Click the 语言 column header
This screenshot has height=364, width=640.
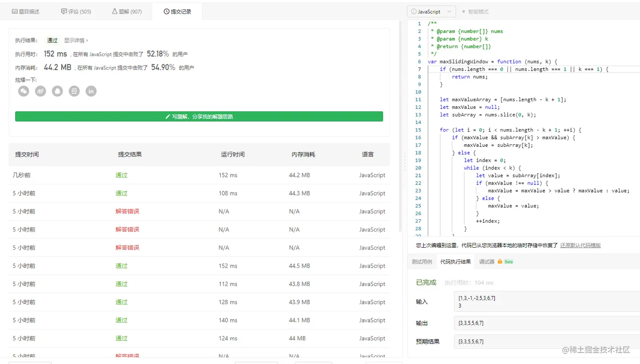point(368,154)
